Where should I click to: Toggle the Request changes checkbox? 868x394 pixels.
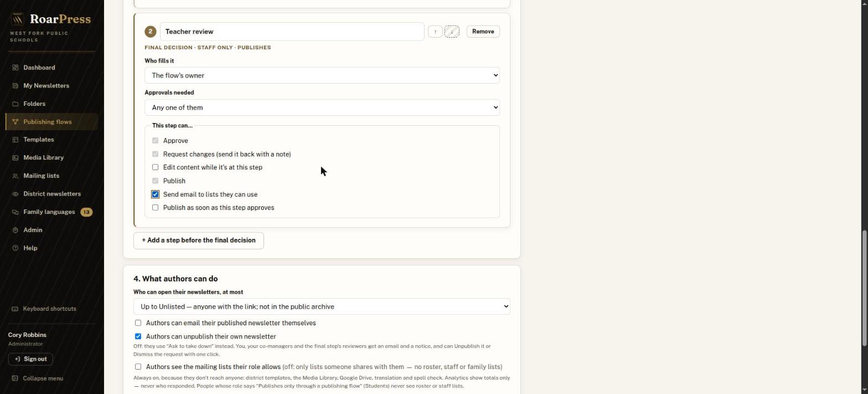155,154
